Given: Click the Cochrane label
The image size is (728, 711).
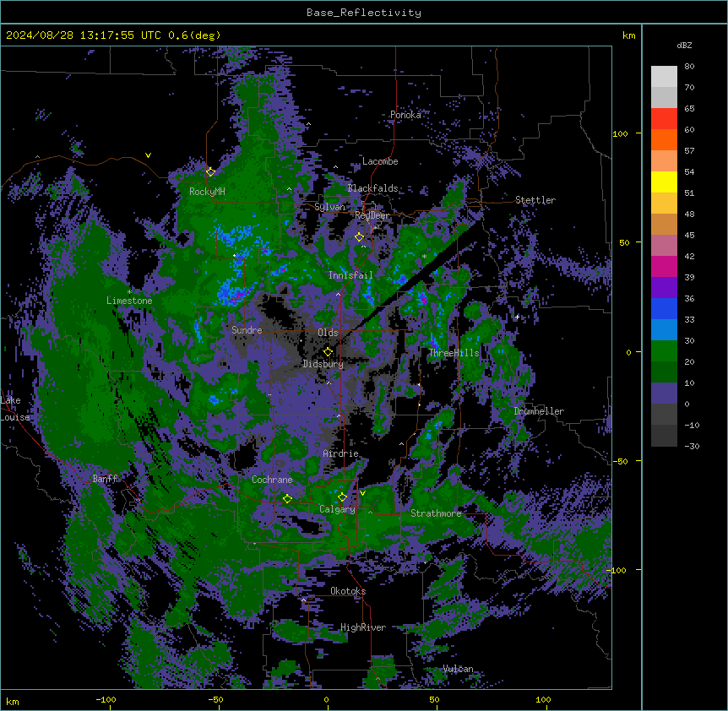Looking at the screenshot, I should 272,480.
